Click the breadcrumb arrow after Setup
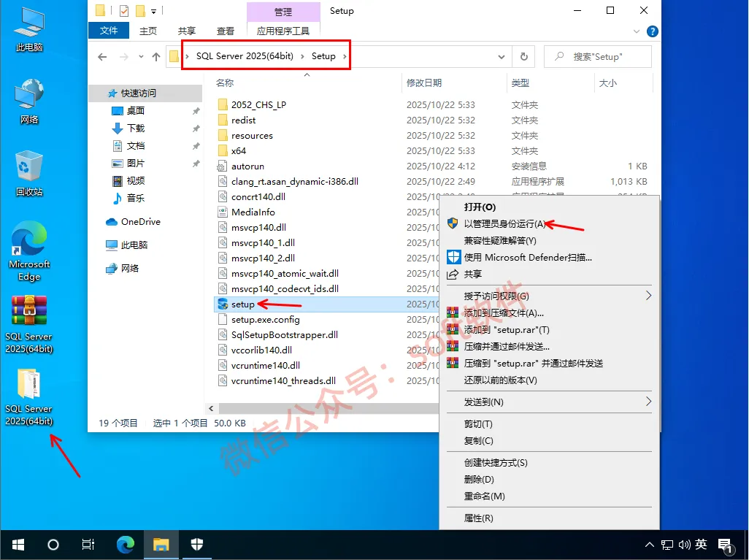Viewport: 749px width, 560px height. (x=345, y=56)
